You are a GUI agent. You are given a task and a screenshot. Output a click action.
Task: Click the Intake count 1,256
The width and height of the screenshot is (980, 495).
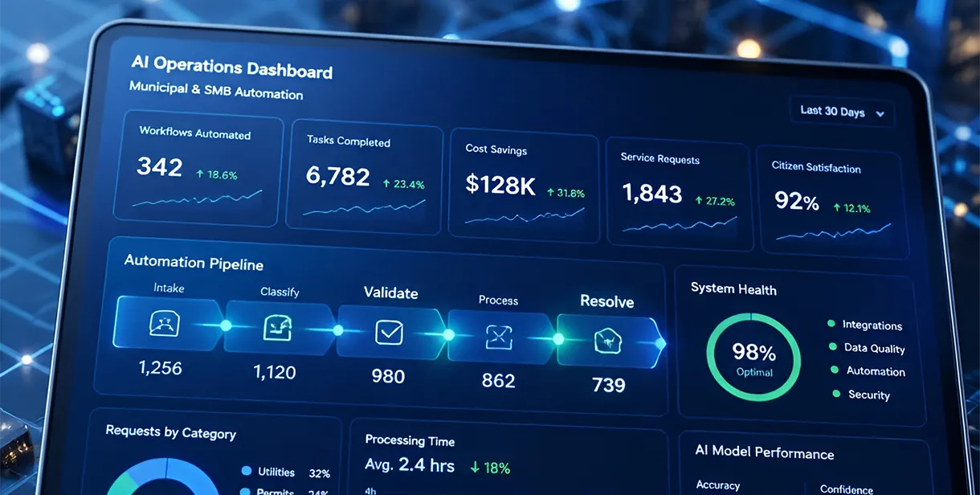pyautogui.click(x=161, y=368)
